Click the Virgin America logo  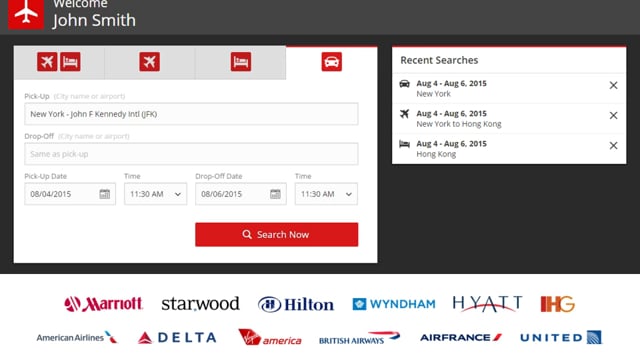(270, 338)
